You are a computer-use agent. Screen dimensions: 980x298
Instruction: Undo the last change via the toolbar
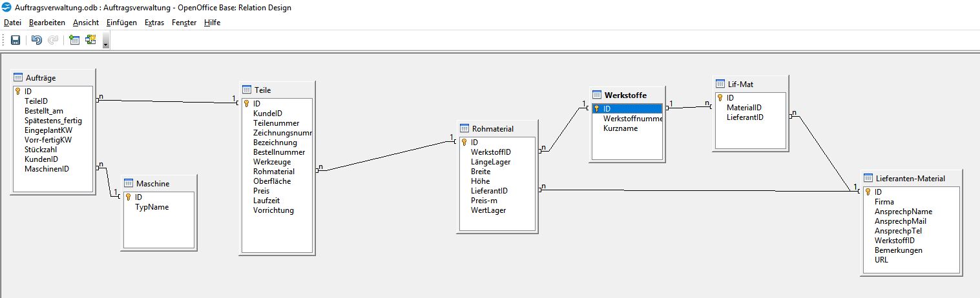tap(37, 40)
